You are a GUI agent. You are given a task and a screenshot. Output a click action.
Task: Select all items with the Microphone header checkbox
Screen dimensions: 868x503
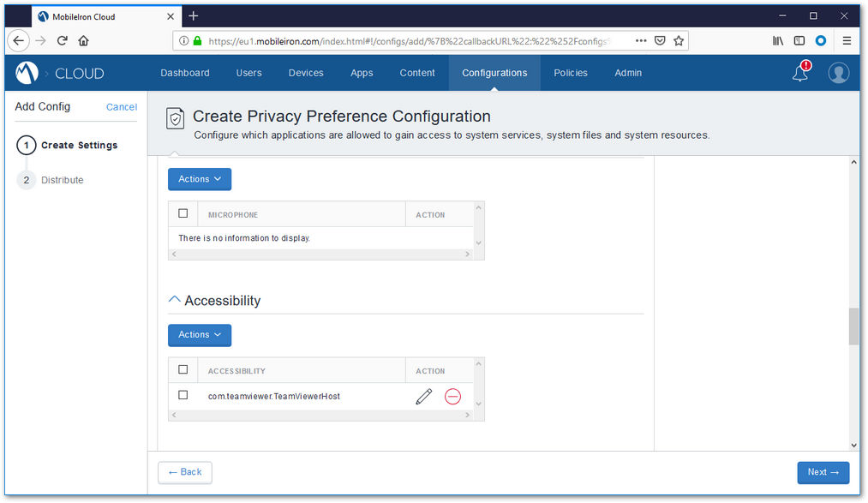pos(183,213)
